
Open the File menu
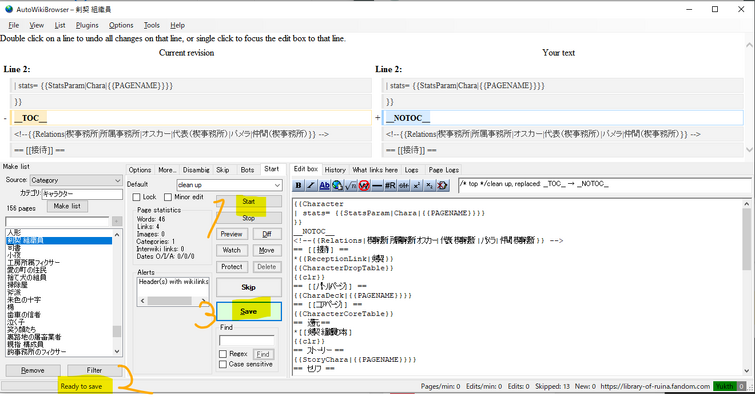tap(13, 25)
